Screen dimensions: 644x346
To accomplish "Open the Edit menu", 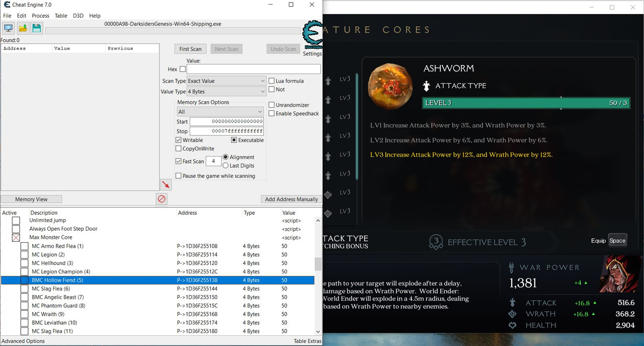I will point(22,16).
